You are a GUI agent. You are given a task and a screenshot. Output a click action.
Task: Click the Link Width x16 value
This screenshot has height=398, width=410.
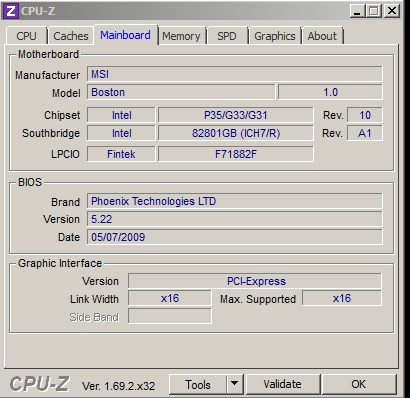pos(170,298)
